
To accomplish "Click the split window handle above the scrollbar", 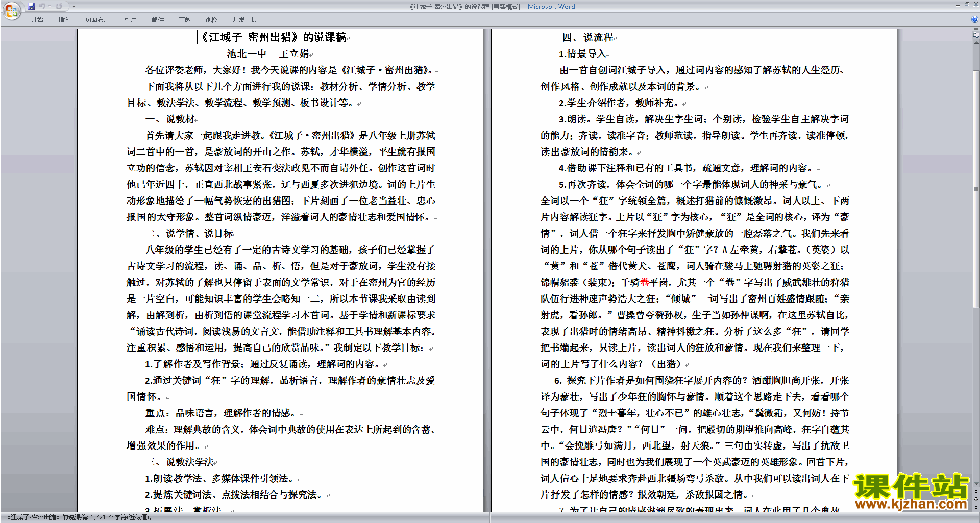I will (976, 30).
